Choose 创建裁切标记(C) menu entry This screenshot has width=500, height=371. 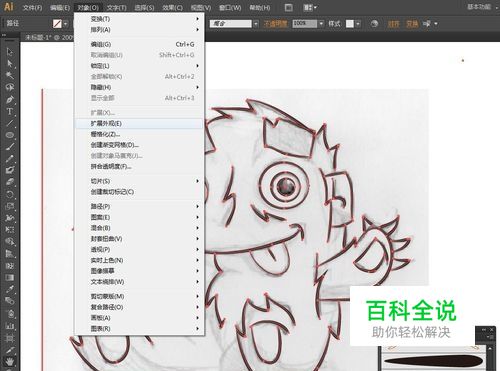[139, 192]
